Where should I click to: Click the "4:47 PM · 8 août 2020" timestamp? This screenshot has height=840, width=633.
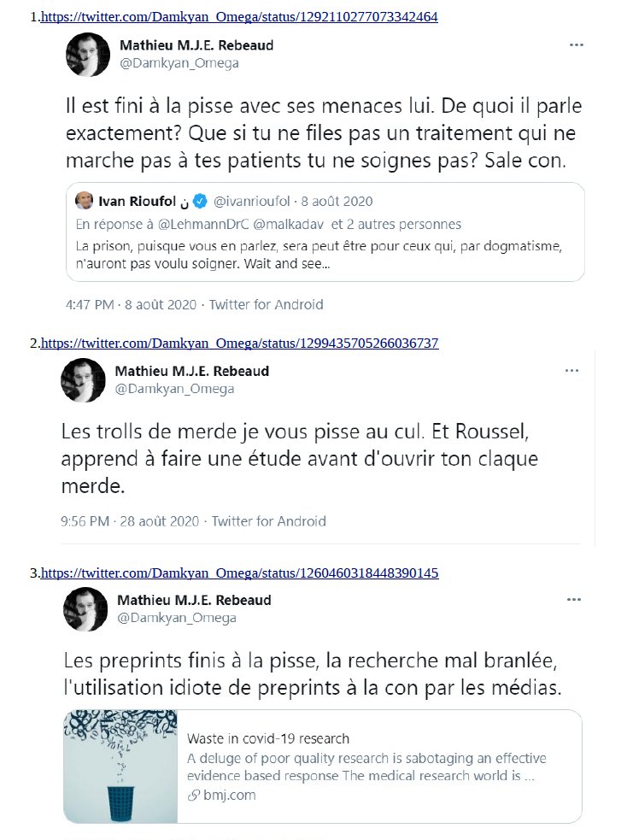131,304
